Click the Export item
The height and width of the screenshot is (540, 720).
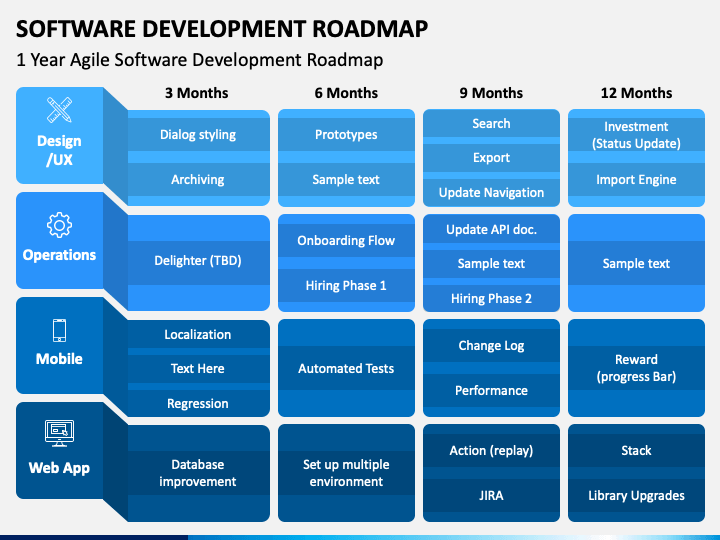(x=491, y=158)
